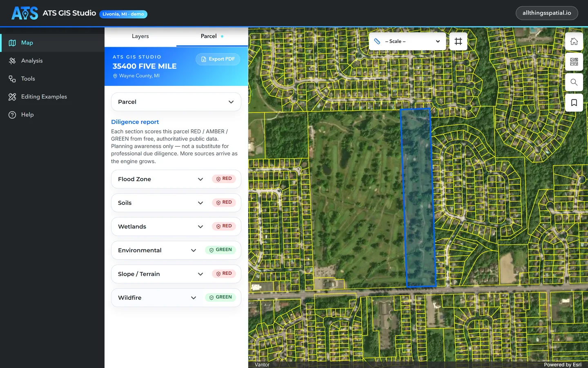Click the Vantor imagery credit
588x368 pixels.
tap(262, 365)
